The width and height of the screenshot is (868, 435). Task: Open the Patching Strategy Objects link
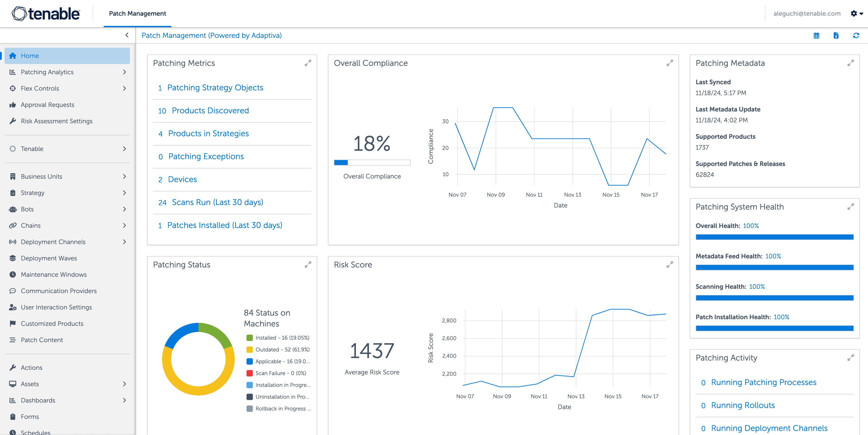(215, 87)
